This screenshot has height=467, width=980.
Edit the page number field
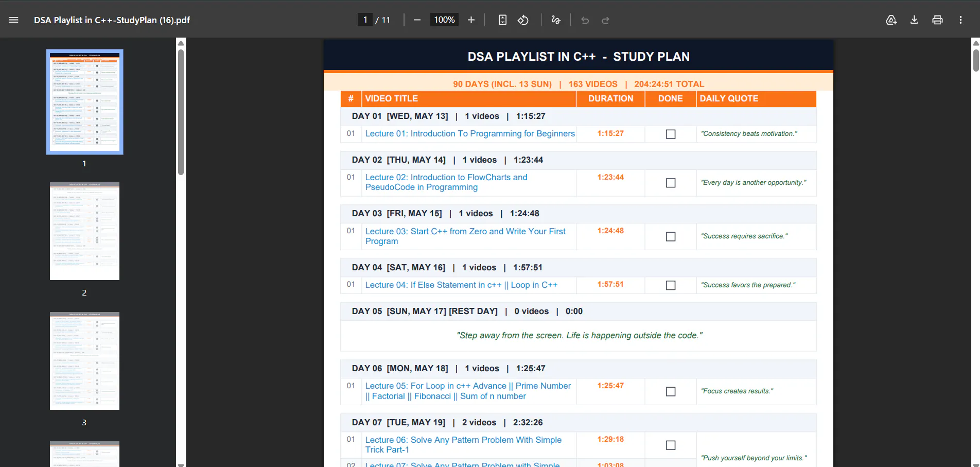[x=365, y=20]
